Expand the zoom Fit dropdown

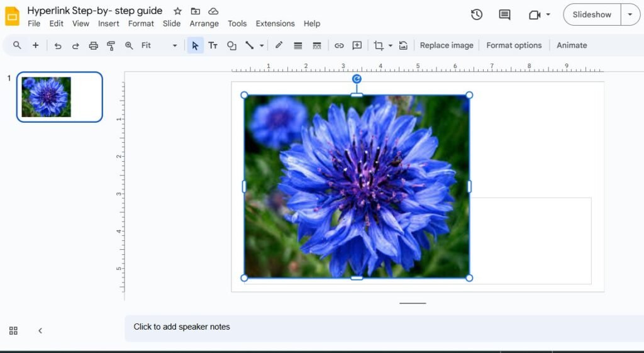pos(175,45)
